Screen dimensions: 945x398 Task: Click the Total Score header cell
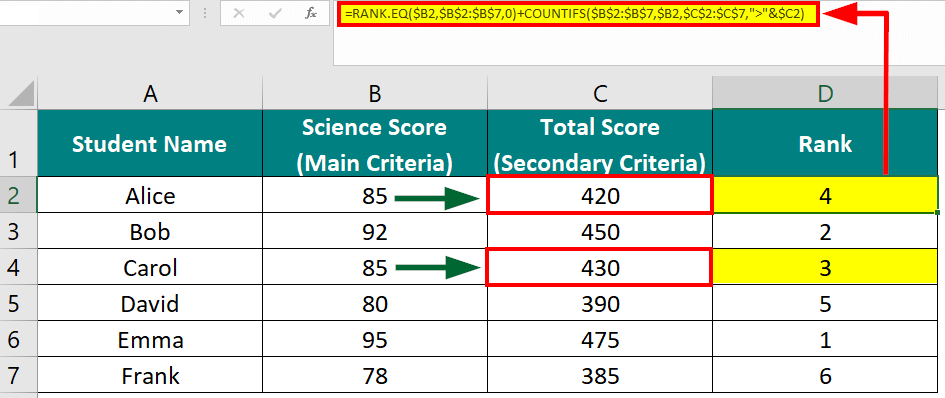click(x=600, y=143)
